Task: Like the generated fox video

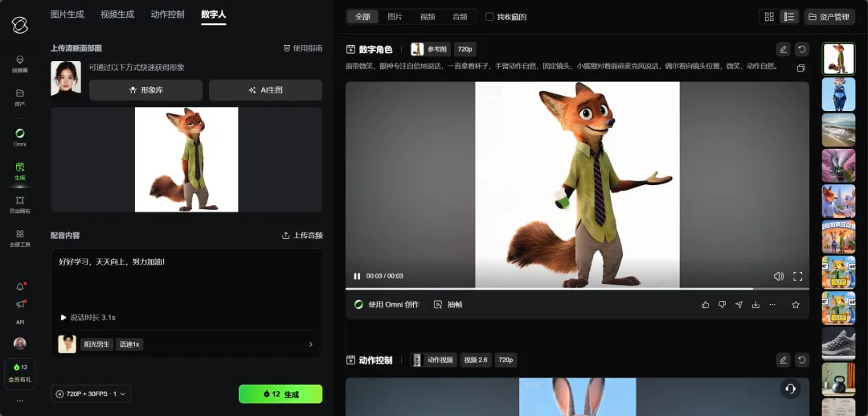Action: [706, 305]
